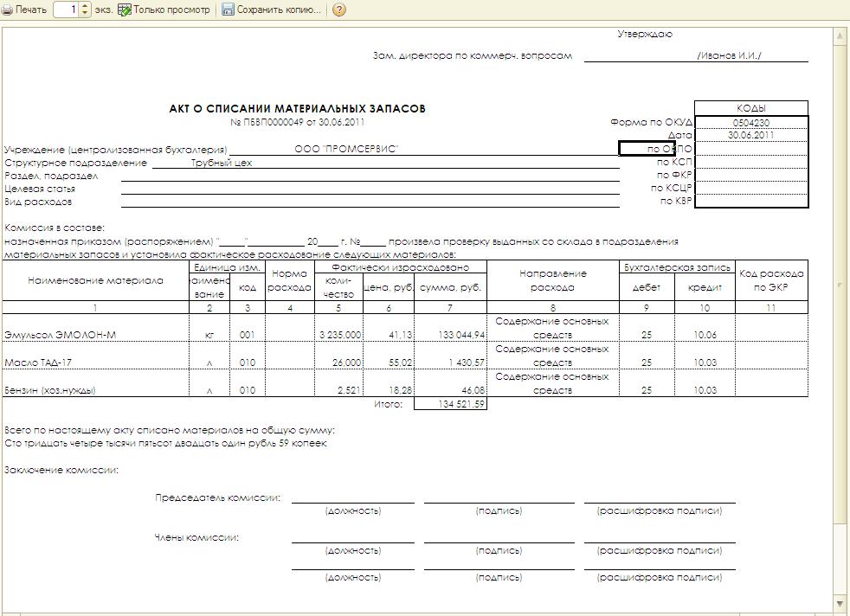
Task: Click the по ФКР label
Action: coord(674,175)
